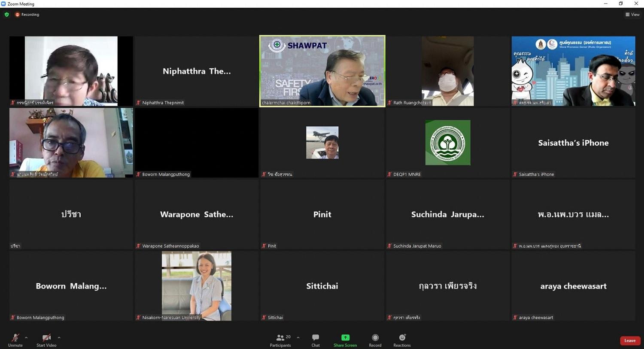Click Warapone Satheannoppakao's name label

click(x=170, y=246)
